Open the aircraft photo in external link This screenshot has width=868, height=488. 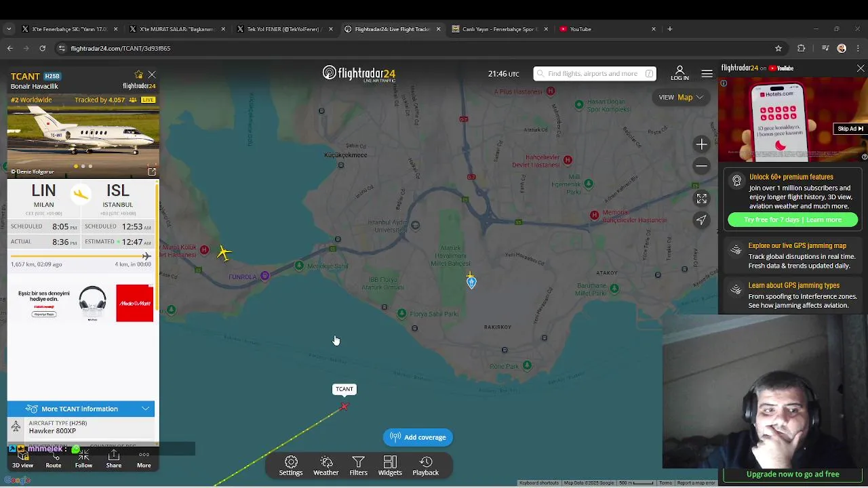(x=152, y=171)
